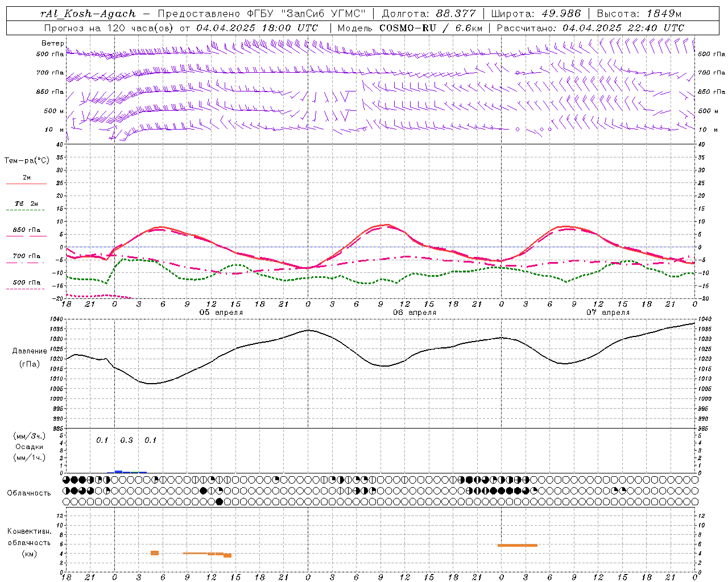Click the Рассчитано: 04.04.2025 22:40 UTC text
The image size is (728, 582).
click(590, 28)
